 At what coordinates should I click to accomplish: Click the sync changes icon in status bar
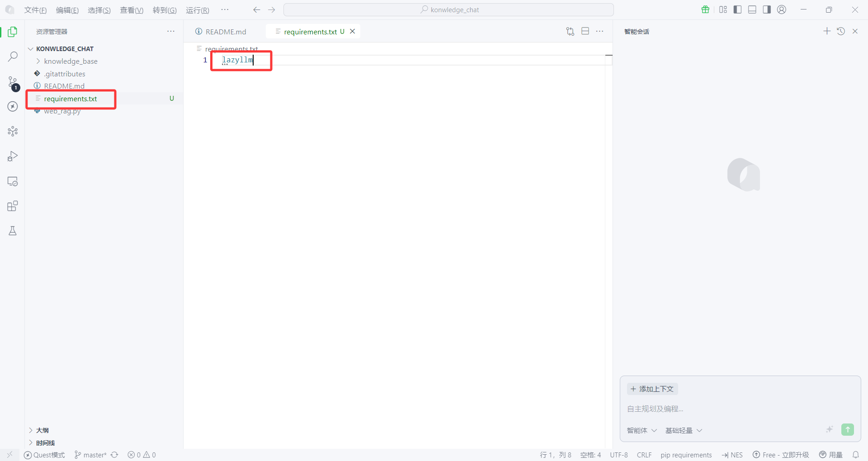tap(114, 455)
